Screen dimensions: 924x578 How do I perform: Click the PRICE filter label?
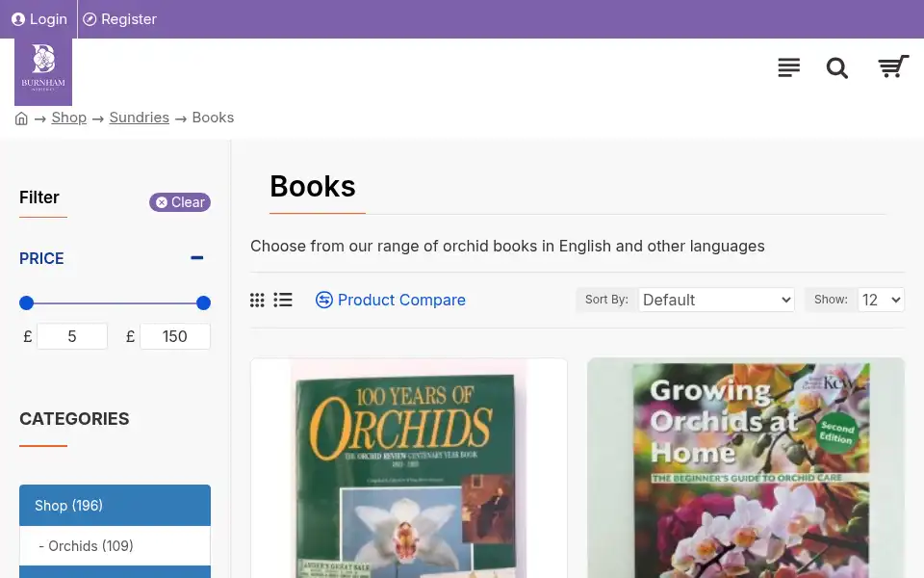pyautogui.click(x=41, y=258)
